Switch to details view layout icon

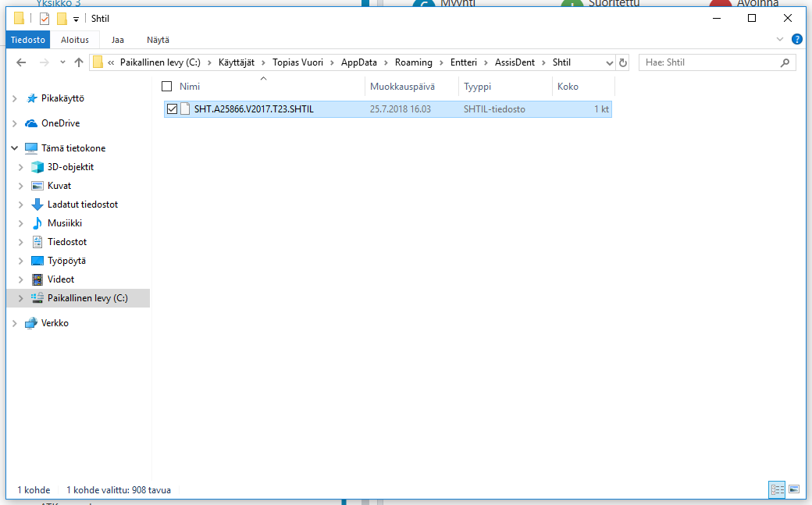pyautogui.click(x=778, y=489)
